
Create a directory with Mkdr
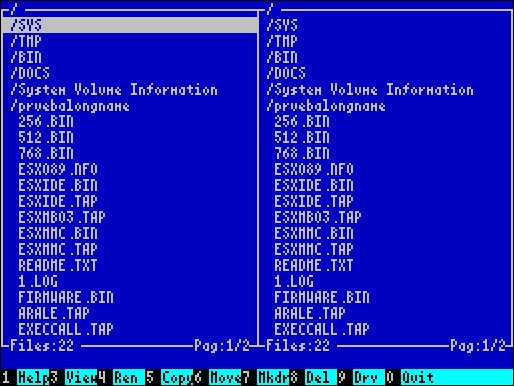point(273,377)
